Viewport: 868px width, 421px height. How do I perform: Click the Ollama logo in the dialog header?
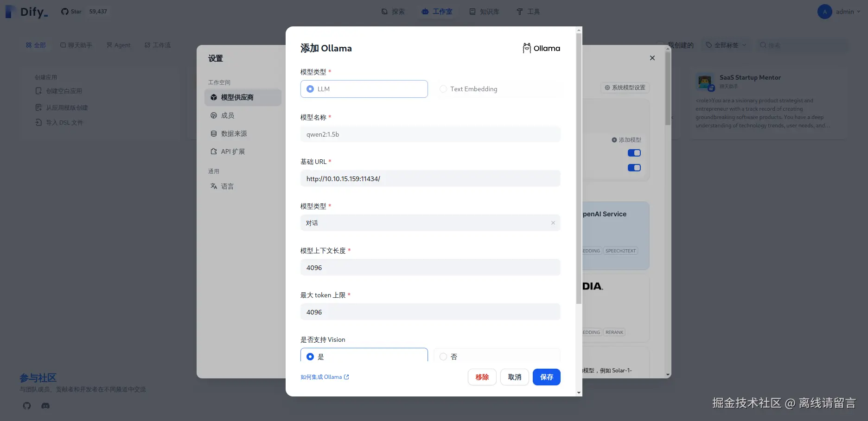click(541, 48)
